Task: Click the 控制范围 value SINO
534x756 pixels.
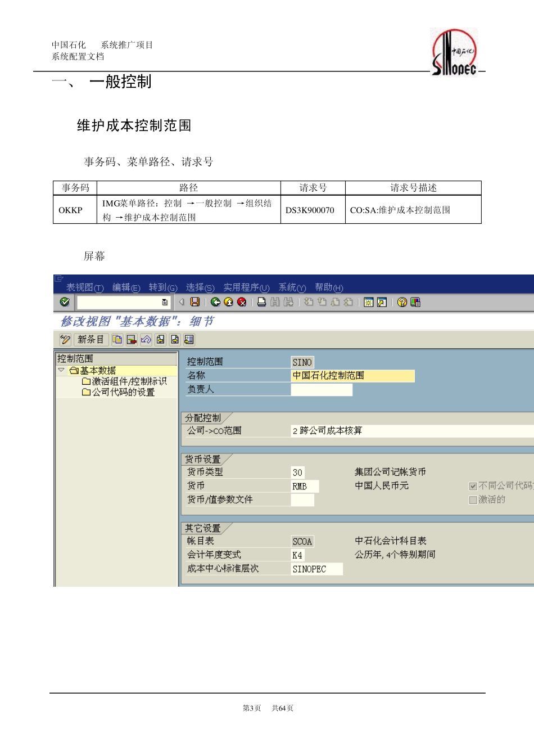Action: (x=302, y=362)
